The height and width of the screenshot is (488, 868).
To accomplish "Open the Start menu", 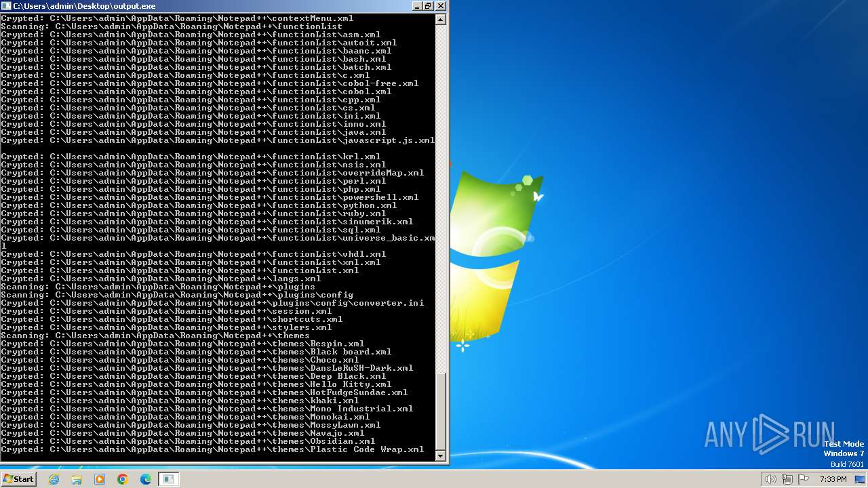I will [x=18, y=479].
